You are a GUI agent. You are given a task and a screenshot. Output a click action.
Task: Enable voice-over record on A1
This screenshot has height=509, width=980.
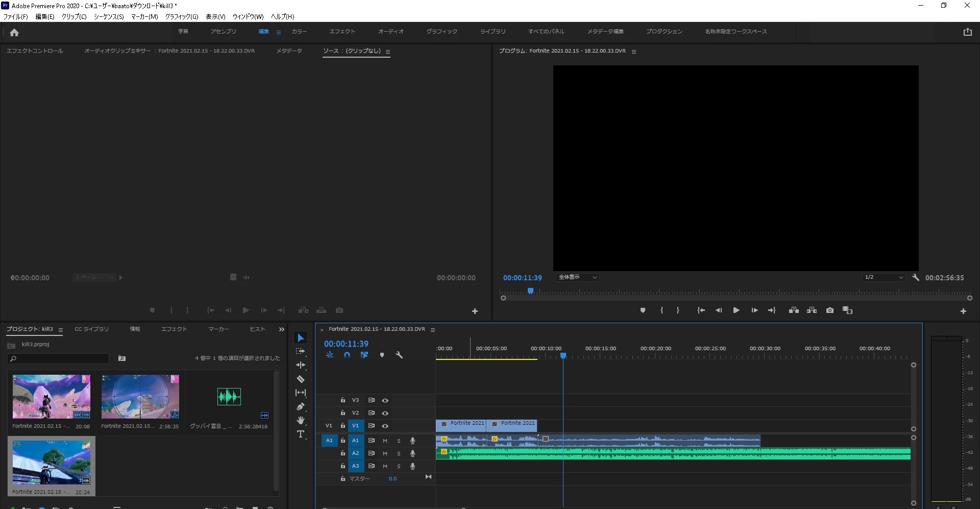coord(412,441)
